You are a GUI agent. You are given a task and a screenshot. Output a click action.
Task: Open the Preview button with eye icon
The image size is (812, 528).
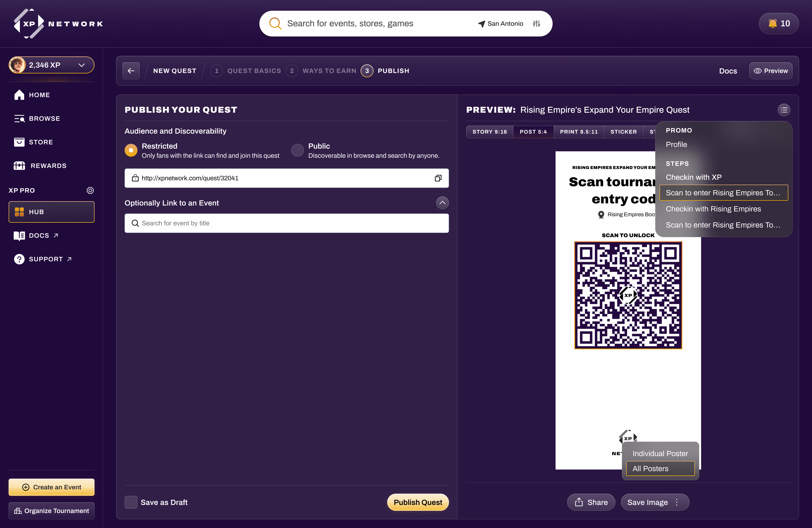[771, 71]
